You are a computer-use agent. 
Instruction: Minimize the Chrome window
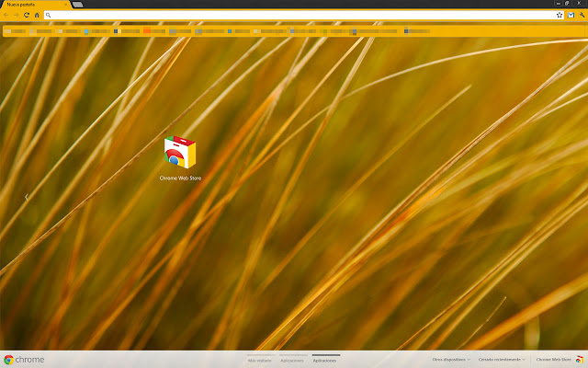[x=558, y=3]
